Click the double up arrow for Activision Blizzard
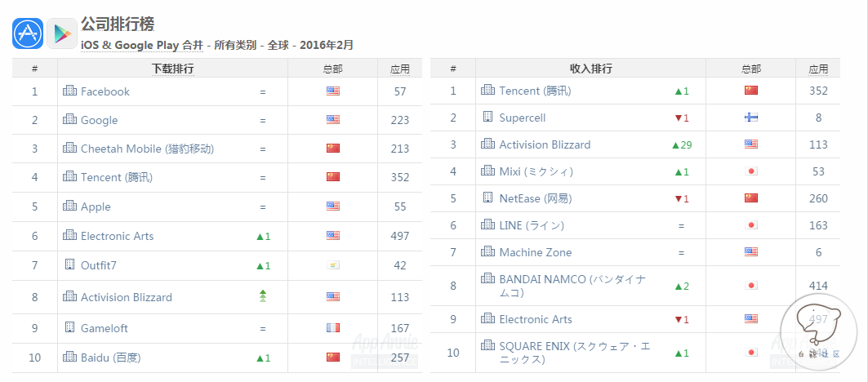The width and height of the screenshot is (868, 382). tap(262, 297)
